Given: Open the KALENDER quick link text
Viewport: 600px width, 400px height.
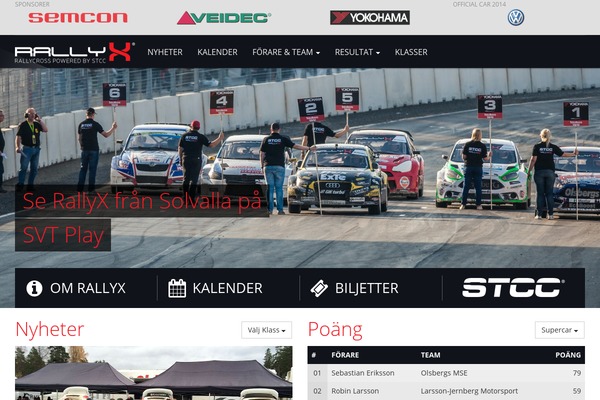Looking at the screenshot, I should click(x=227, y=288).
